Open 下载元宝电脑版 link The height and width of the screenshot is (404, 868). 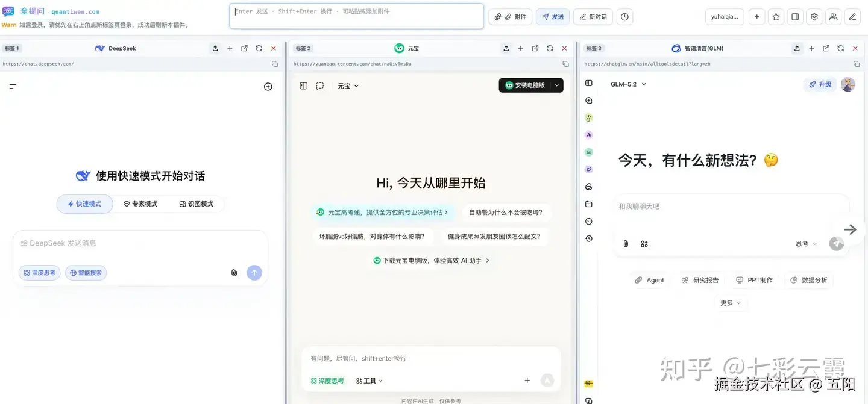[x=432, y=261]
